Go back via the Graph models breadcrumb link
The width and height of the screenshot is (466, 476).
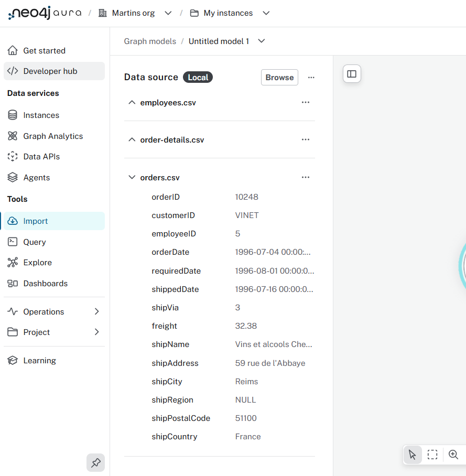[x=150, y=41]
